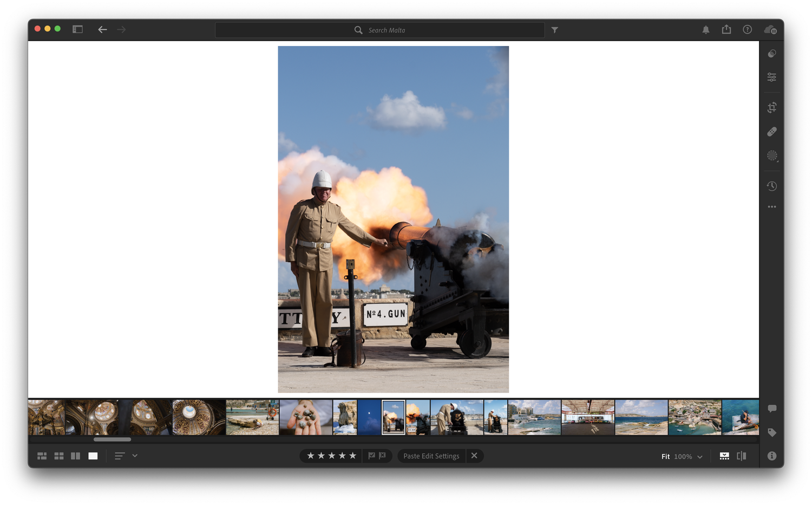The image size is (812, 505).
Task: Set zoom to Fit
Action: pos(665,457)
